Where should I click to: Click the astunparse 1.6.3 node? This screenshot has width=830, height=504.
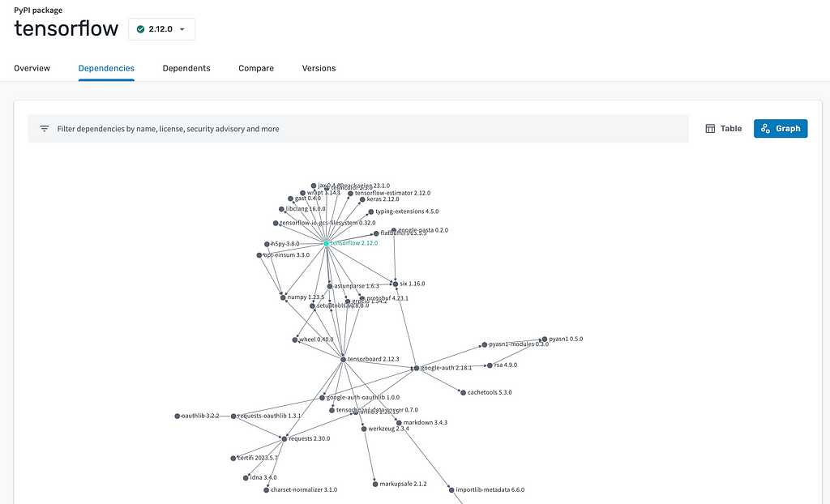(x=329, y=286)
